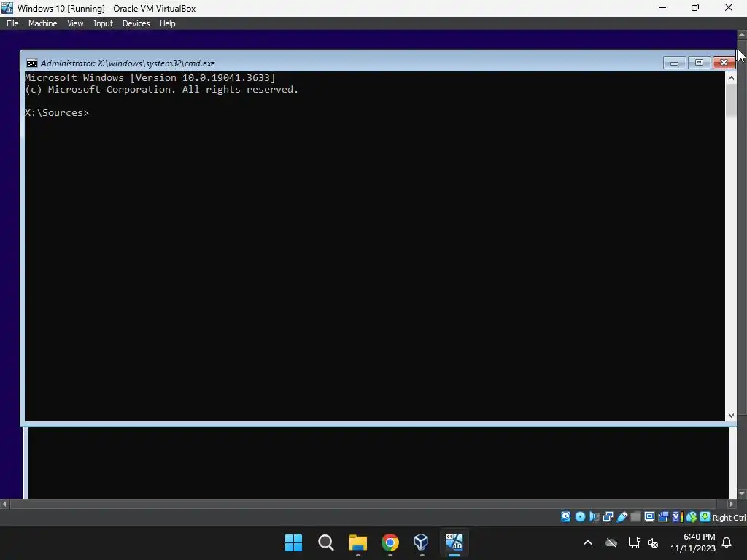Screen dimensions: 747x560
Task: Open the recording status icon
Action: [x=663, y=517]
